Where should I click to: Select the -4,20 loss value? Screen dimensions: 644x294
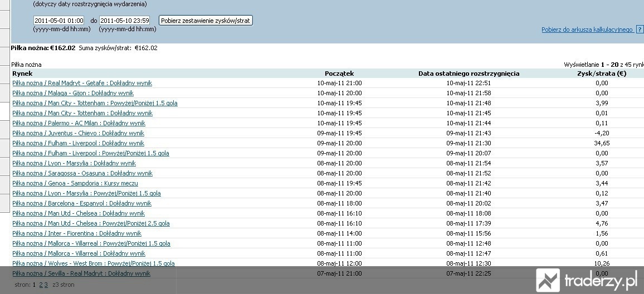(x=602, y=133)
